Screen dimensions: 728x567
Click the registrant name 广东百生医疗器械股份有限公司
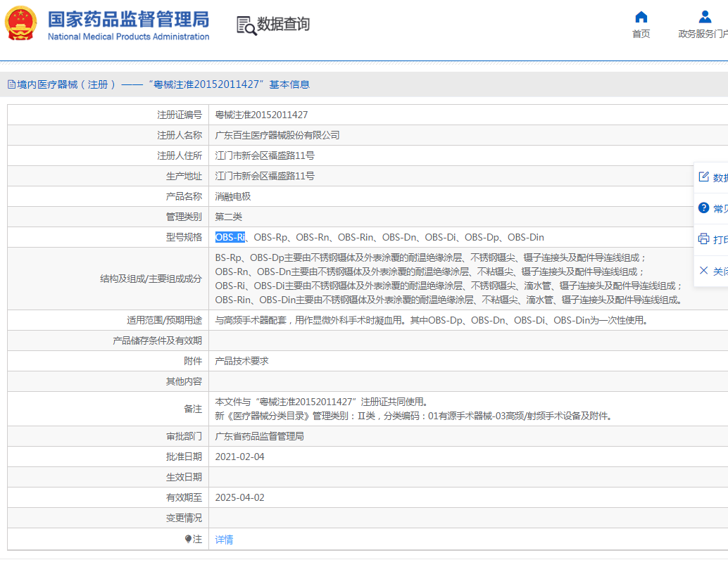click(277, 135)
